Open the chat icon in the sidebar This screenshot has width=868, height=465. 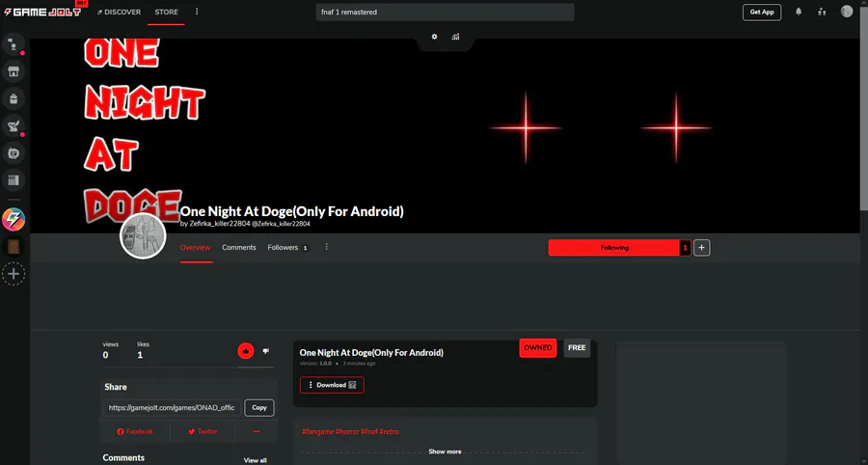[x=14, y=44]
